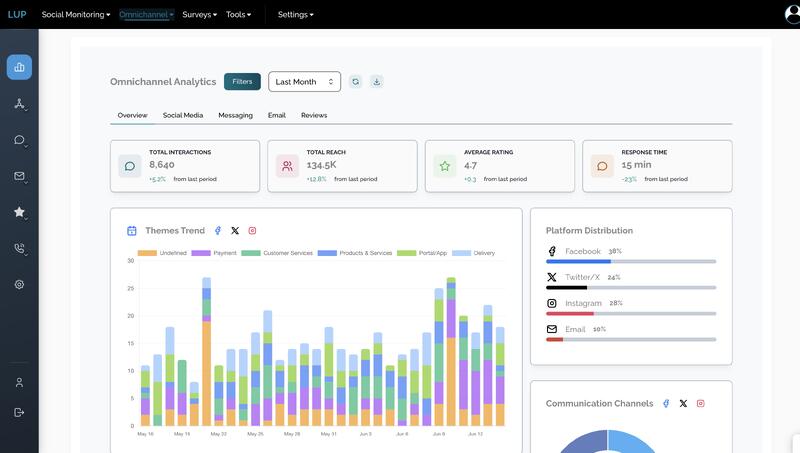The image size is (800, 453).
Task: Click the Email envelope icon in distribution
Action: 552,329
